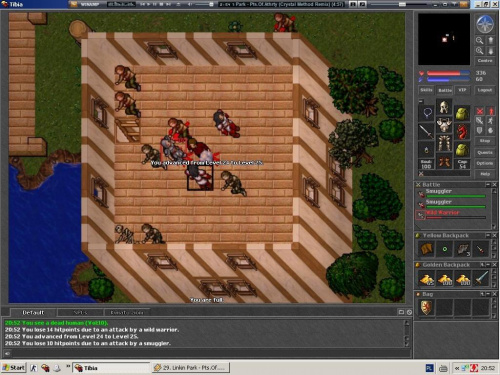
Task: Select the amulet necklace slot
Action: tap(426, 113)
